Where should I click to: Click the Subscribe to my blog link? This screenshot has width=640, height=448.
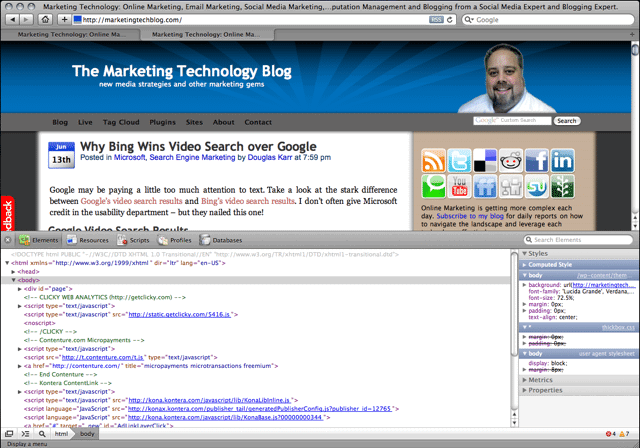[x=470, y=216]
